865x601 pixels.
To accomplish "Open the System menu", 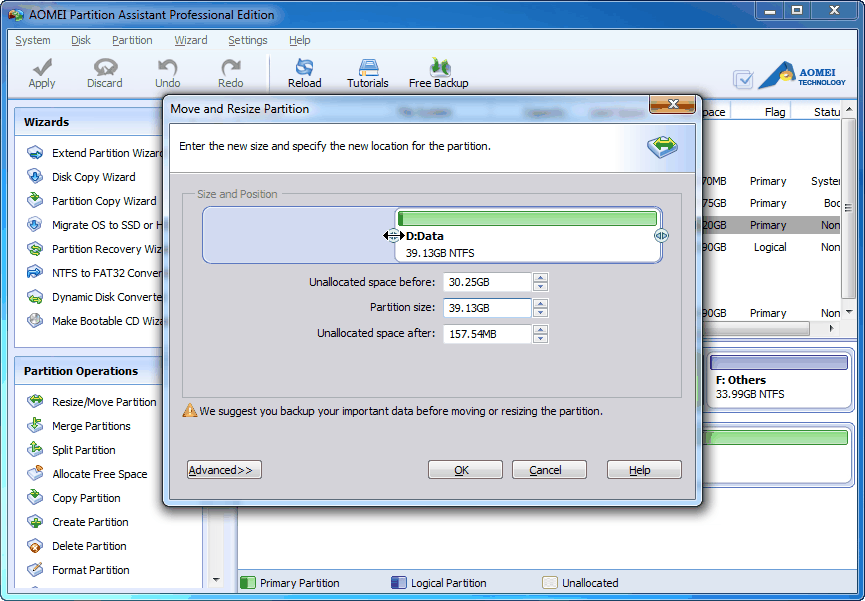I will click(x=33, y=40).
